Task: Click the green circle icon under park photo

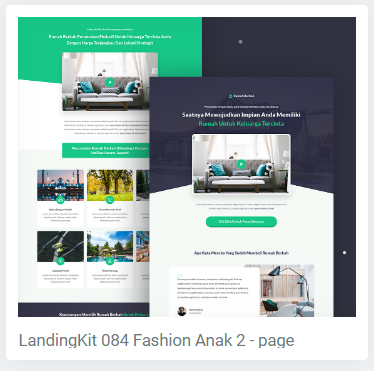Action: (x=110, y=200)
